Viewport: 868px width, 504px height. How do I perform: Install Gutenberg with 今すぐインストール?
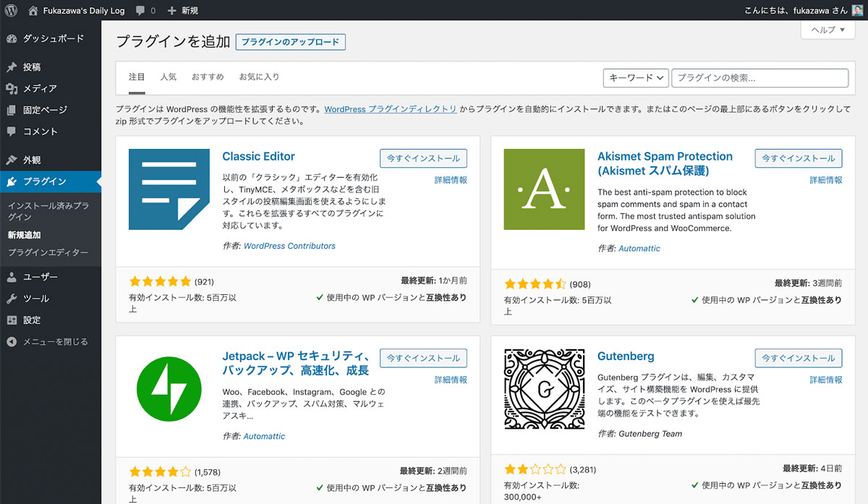[799, 358]
